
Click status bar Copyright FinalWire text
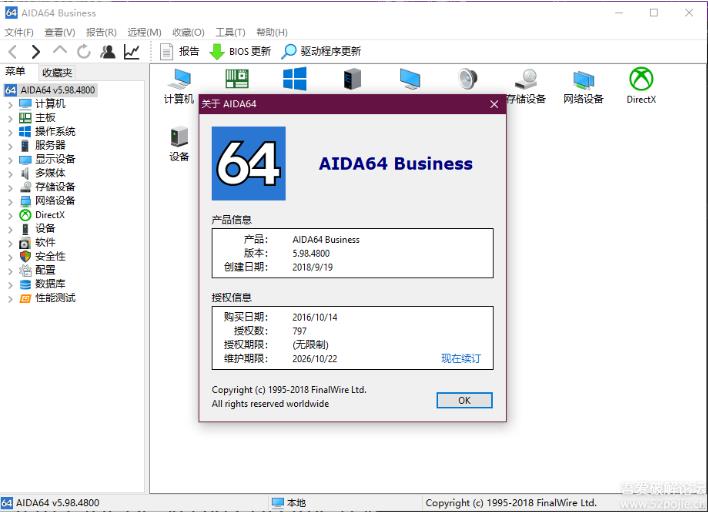(511, 503)
